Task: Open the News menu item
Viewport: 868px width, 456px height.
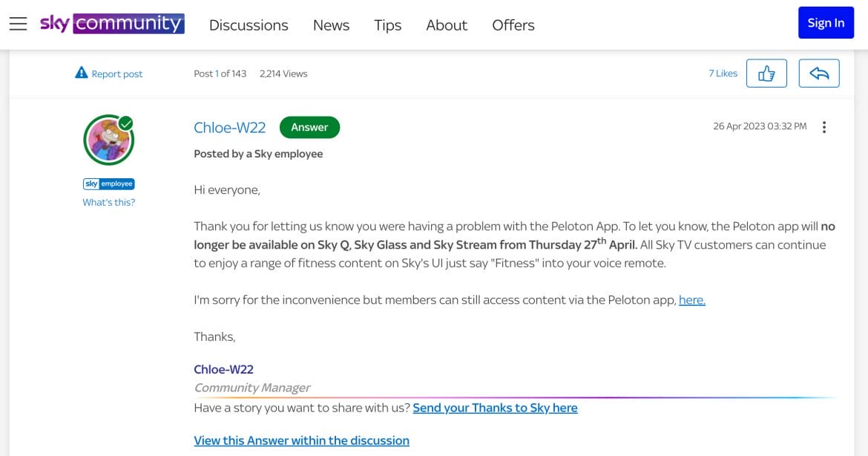Action: click(x=331, y=25)
